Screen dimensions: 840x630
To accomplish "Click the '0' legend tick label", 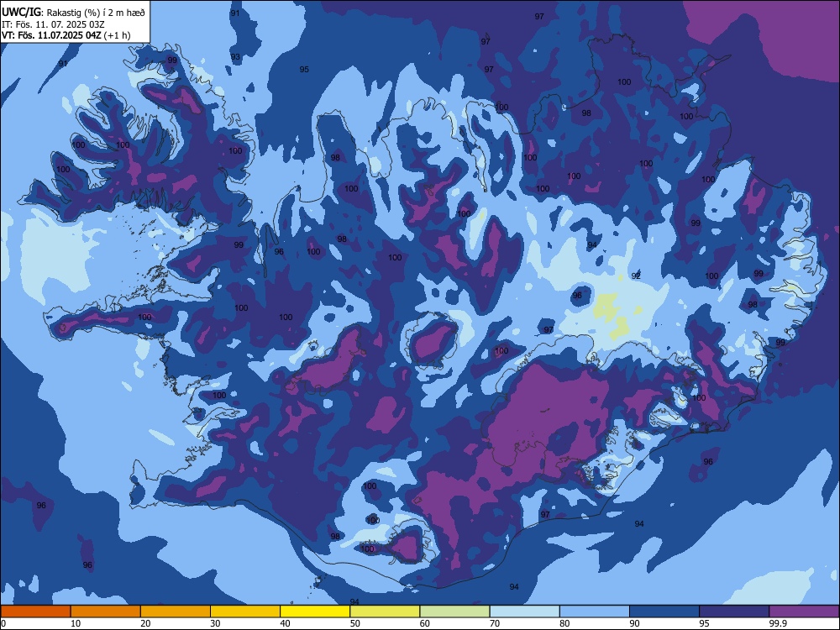I will pyautogui.click(x=3, y=623).
